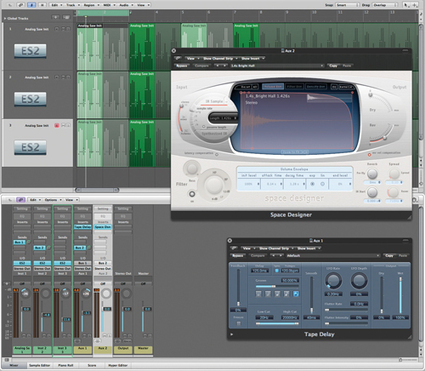
Task: Click the Reso knob in Space Designer filter
Action: coord(192,168)
